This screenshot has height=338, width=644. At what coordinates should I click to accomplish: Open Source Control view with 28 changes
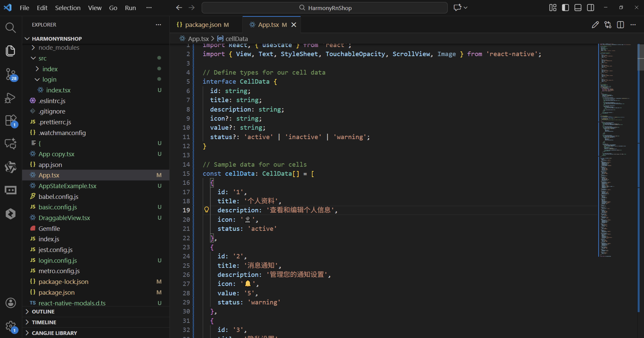[10, 74]
